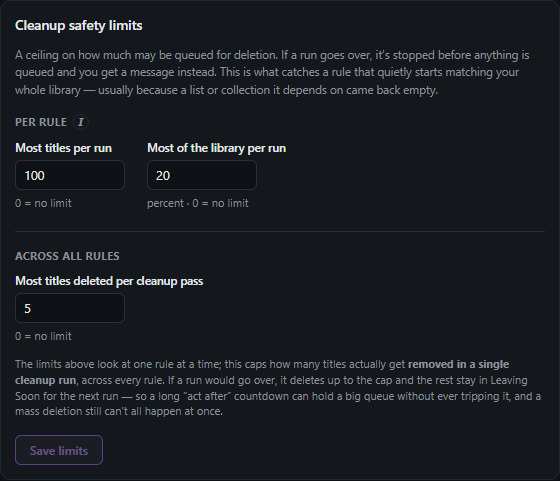Click the Save limits button
Viewport: 560px width, 481px height.
coord(59,450)
